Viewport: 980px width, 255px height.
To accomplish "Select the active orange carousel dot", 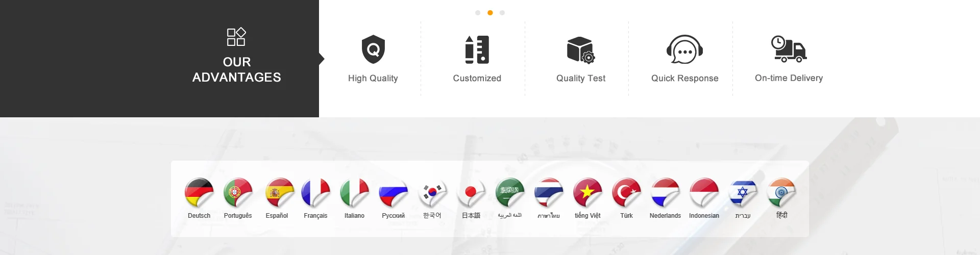I will 490,13.
